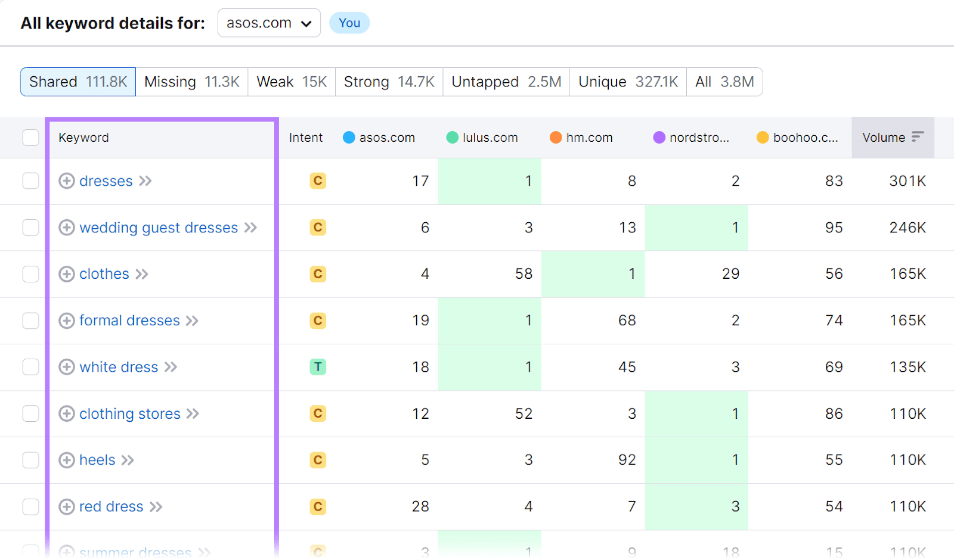Open the dresses keyword link
954x560 pixels.
(106, 181)
